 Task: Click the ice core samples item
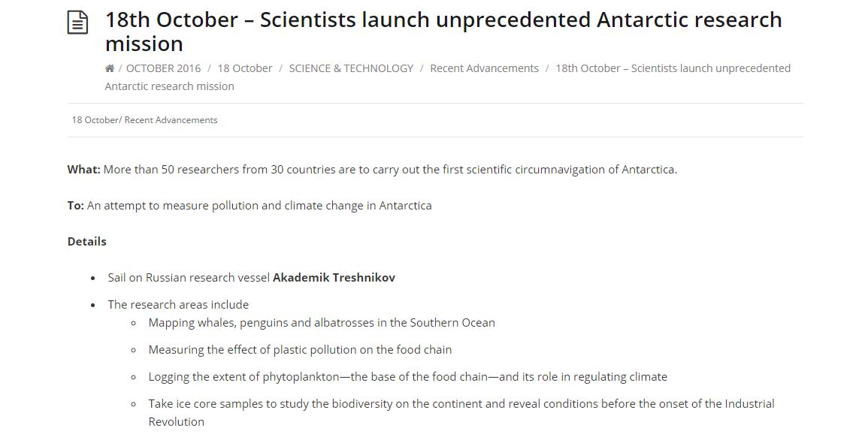tap(461, 413)
